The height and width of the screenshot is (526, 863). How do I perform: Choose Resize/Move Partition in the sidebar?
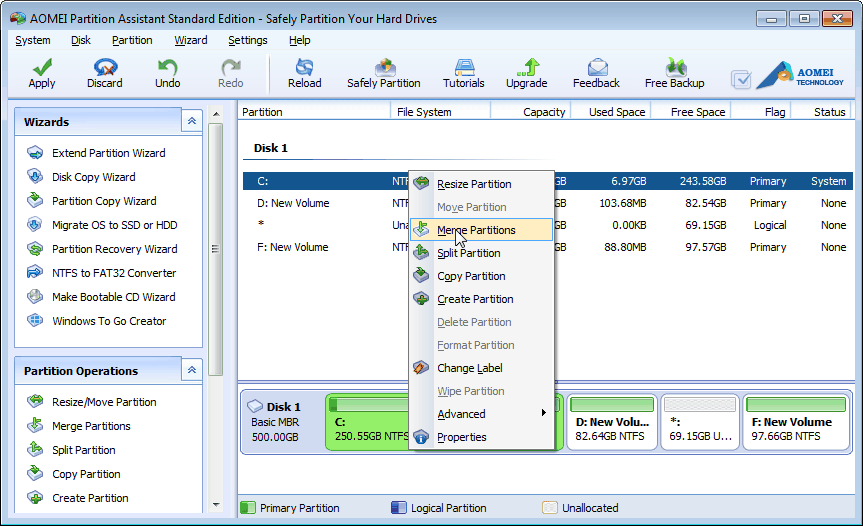(x=104, y=402)
